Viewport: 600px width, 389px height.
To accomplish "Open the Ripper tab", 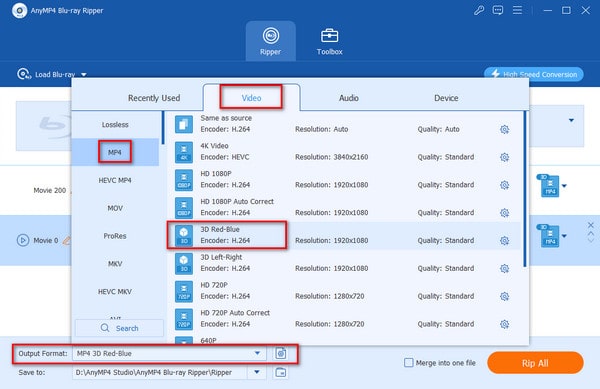I will (271, 41).
